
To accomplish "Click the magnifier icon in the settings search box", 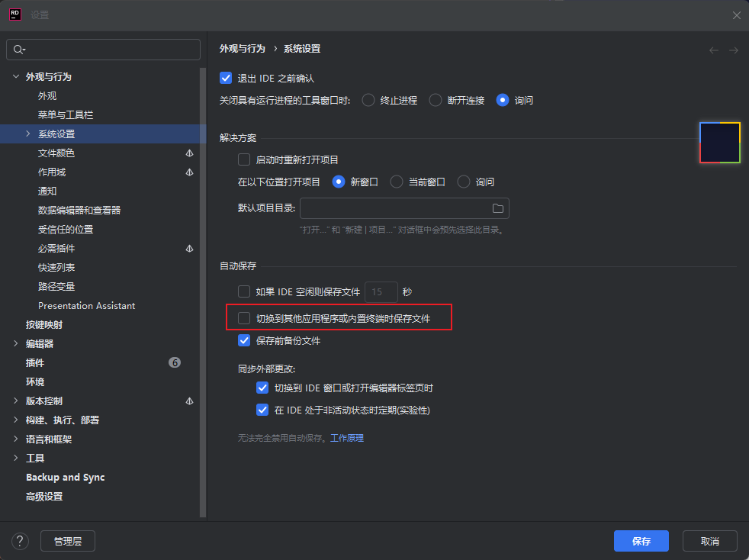I will (17, 49).
